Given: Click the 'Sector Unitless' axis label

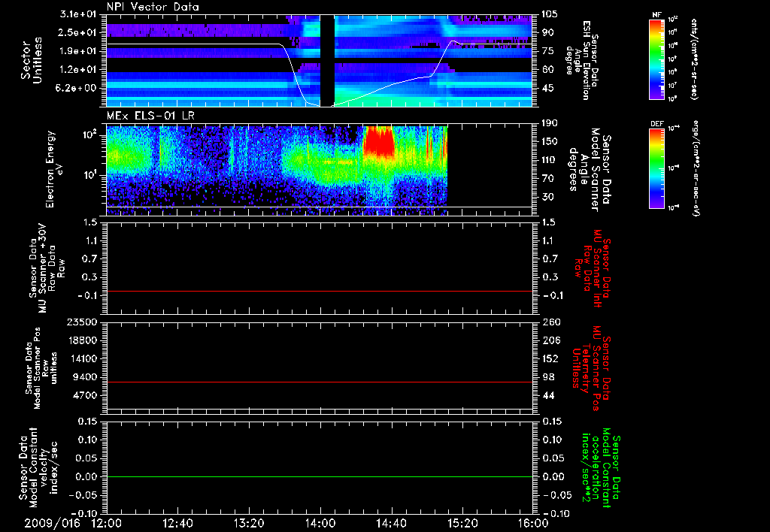Looking at the screenshot, I should pyautogui.click(x=32, y=60).
